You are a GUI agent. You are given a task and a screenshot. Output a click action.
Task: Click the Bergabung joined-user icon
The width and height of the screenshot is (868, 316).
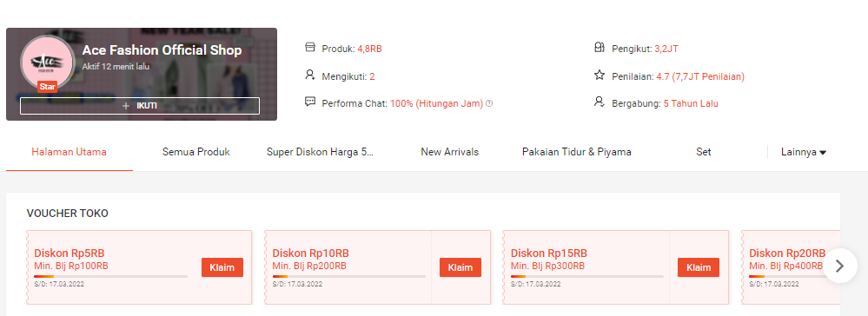(x=599, y=102)
